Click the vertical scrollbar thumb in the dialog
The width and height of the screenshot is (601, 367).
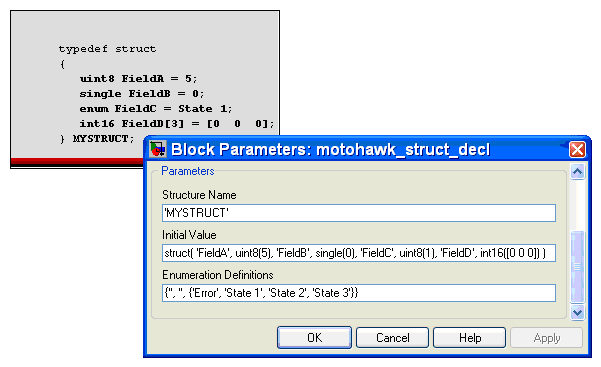pos(577,267)
